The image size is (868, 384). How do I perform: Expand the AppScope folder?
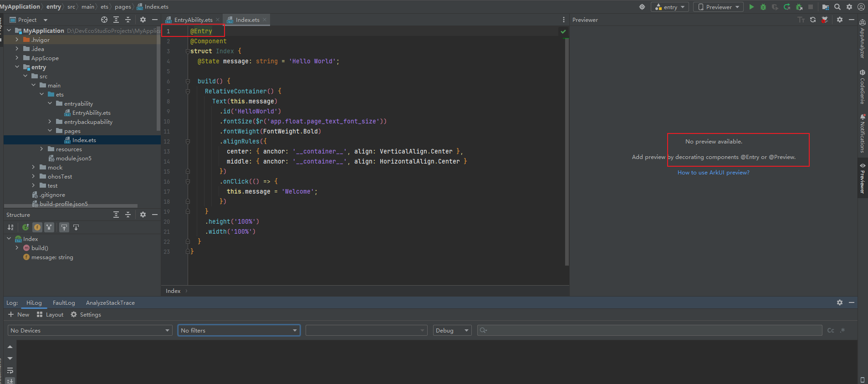pos(17,58)
